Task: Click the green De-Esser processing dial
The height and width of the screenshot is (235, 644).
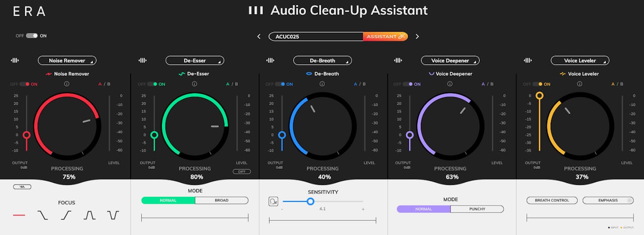Action: tap(195, 126)
